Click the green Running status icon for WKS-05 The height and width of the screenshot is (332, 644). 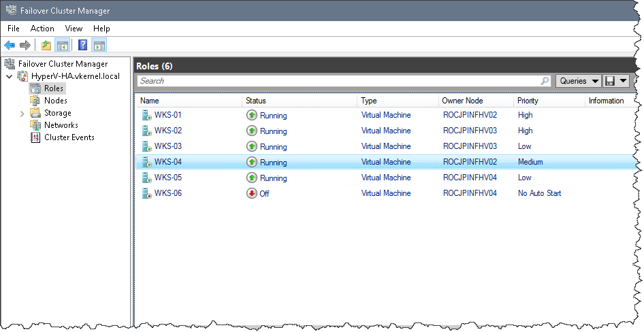tap(251, 178)
